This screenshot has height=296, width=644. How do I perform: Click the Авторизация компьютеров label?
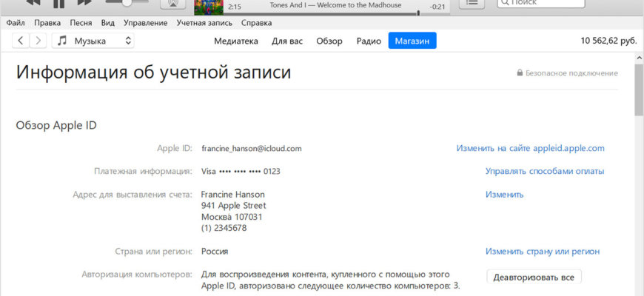click(x=137, y=274)
